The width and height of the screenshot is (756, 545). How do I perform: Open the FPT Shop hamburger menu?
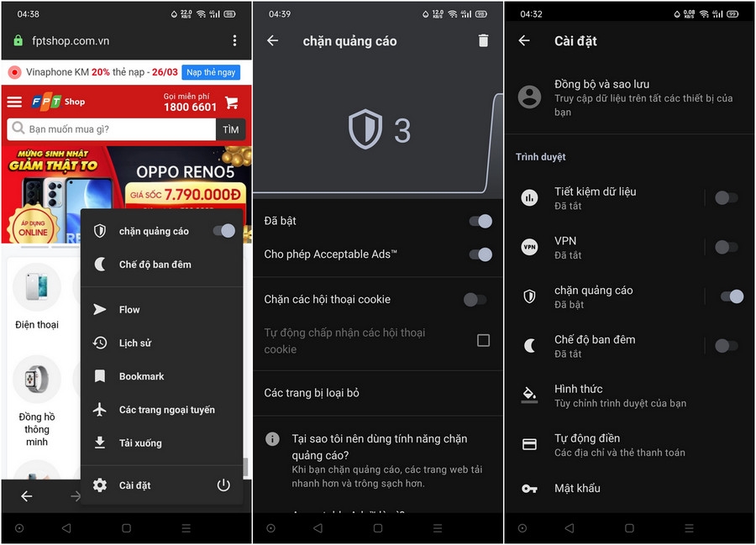point(13,102)
